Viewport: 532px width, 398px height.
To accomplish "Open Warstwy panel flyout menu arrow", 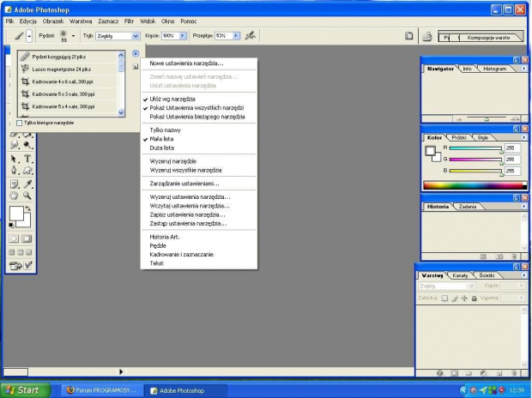I will [x=524, y=275].
